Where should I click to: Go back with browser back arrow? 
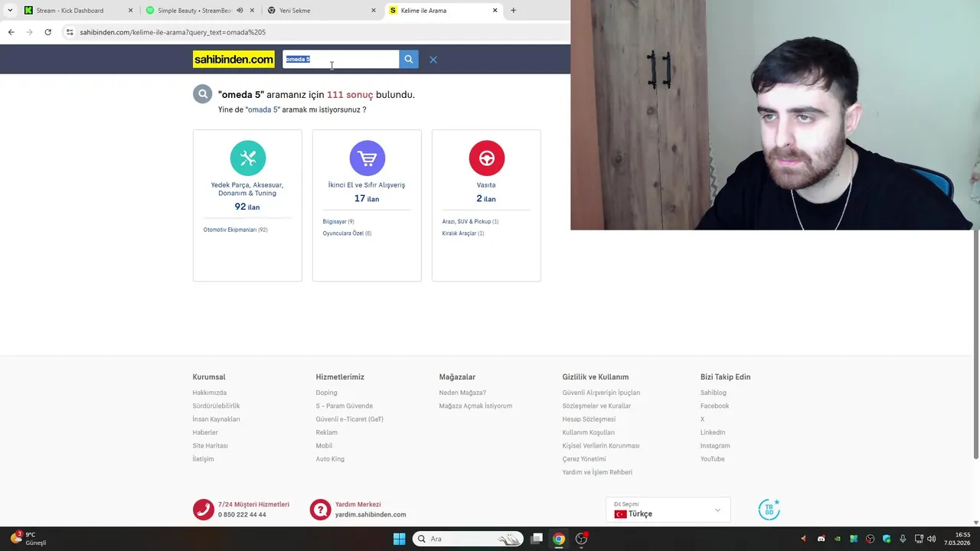(x=11, y=32)
